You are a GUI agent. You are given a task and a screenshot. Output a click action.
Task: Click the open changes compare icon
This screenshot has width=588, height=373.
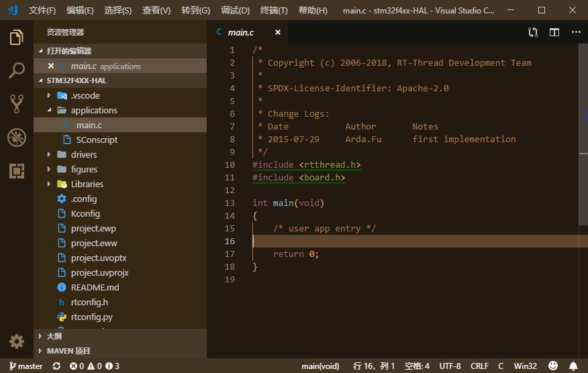coord(533,32)
